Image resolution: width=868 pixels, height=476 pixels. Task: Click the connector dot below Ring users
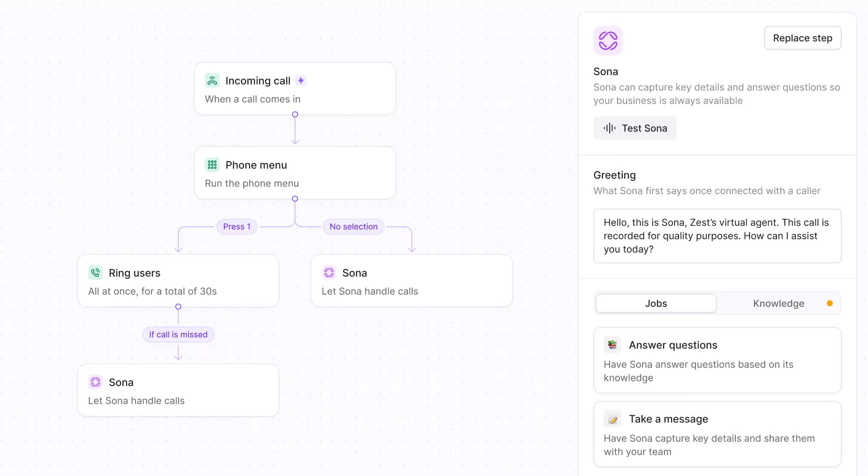click(x=178, y=307)
